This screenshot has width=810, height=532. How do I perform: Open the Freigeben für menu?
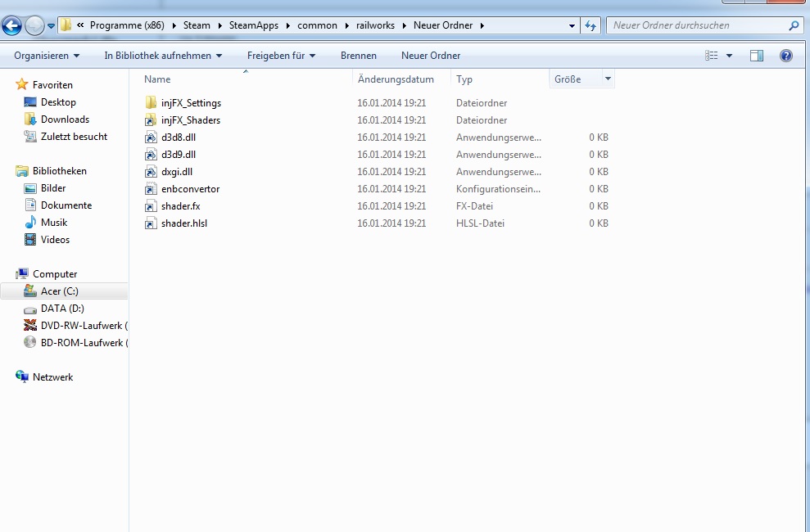click(282, 55)
